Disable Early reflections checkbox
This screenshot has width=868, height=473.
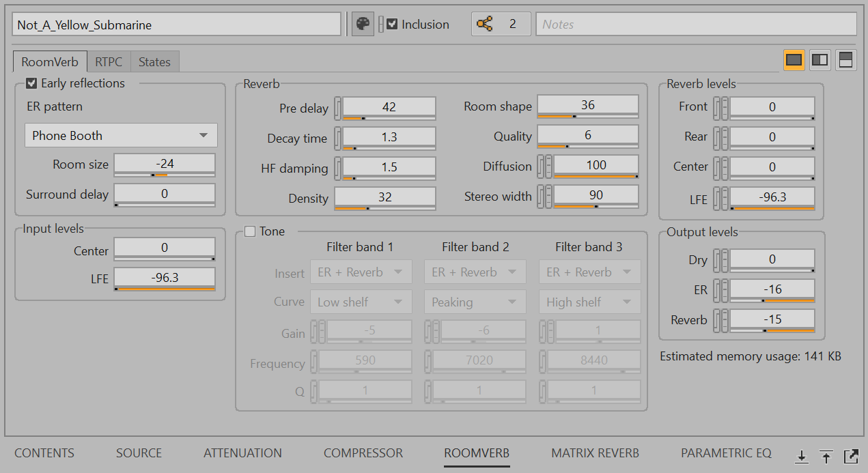[31, 83]
